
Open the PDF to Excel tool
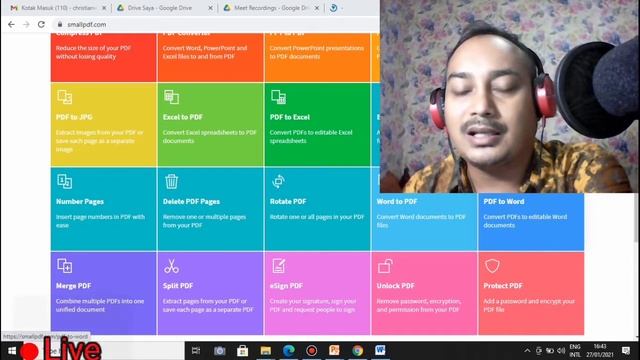coord(317,124)
